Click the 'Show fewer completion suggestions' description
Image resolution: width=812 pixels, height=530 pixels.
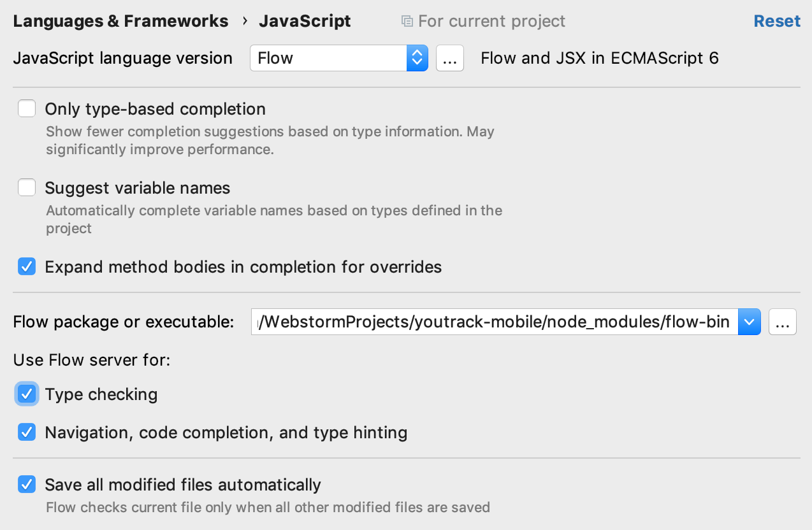coord(270,141)
